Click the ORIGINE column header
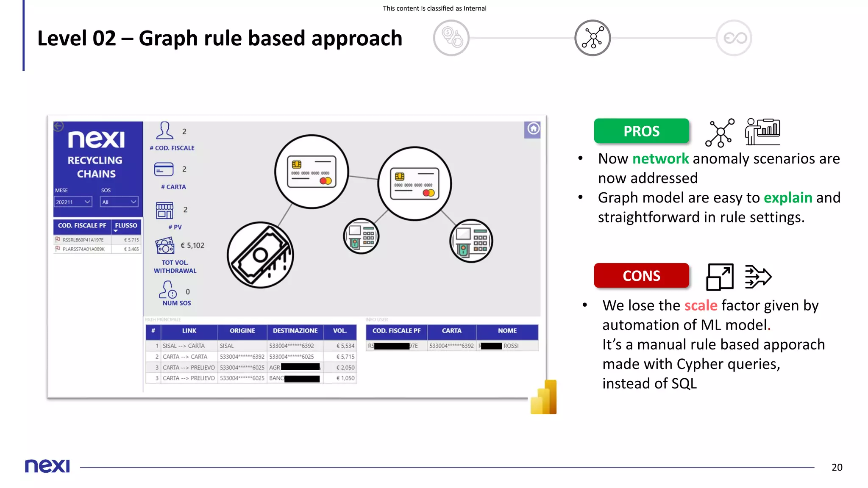This screenshot has width=868, height=488. tap(242, 331)
